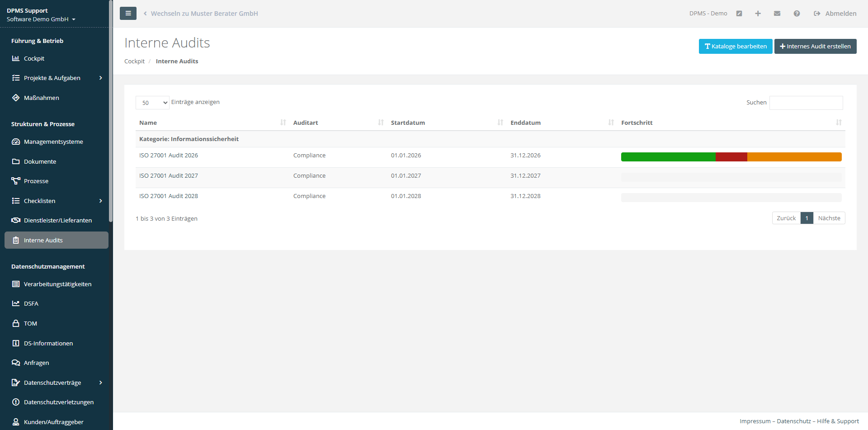Click the edit pencil icon beside DPMS - Demo
Viewport: 868px width, 430px height.
point(739,14)
